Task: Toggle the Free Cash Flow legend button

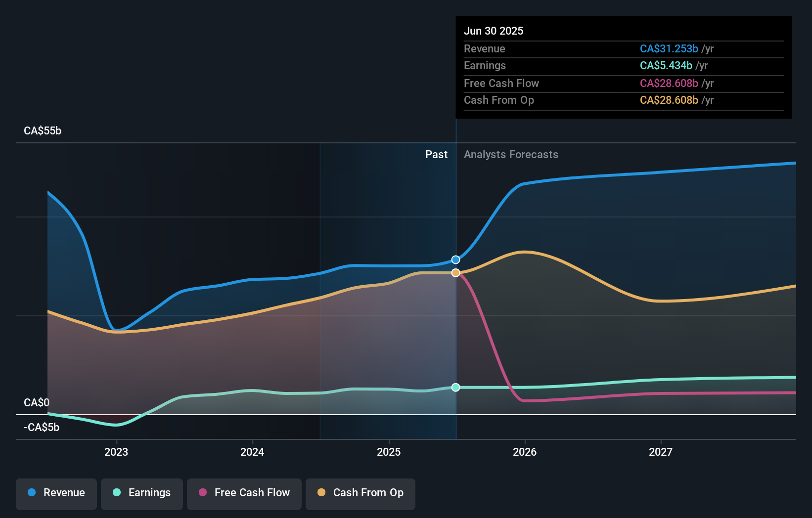Action: coord(244,494)
